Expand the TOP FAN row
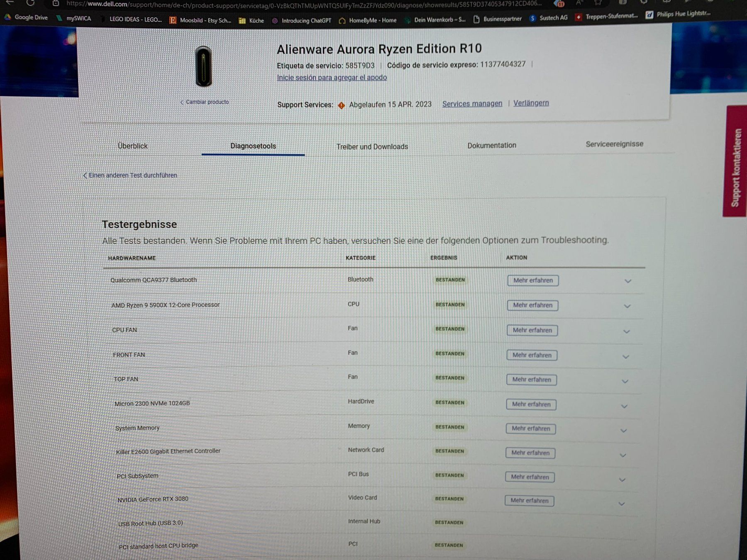747x560 pixels. pyautogui.click(x=625, y=382)
